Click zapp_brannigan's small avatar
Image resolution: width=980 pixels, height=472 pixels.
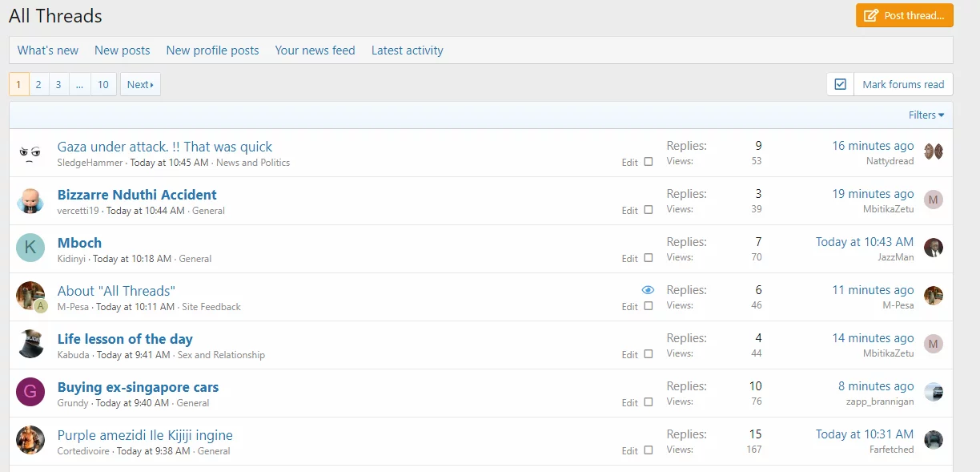[934, 392]
